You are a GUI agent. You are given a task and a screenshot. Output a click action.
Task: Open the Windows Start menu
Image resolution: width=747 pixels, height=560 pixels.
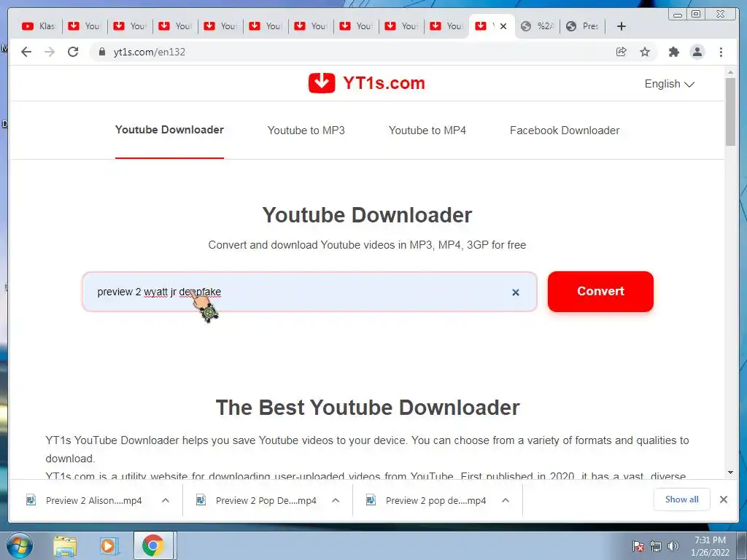[x=20, y=545]
